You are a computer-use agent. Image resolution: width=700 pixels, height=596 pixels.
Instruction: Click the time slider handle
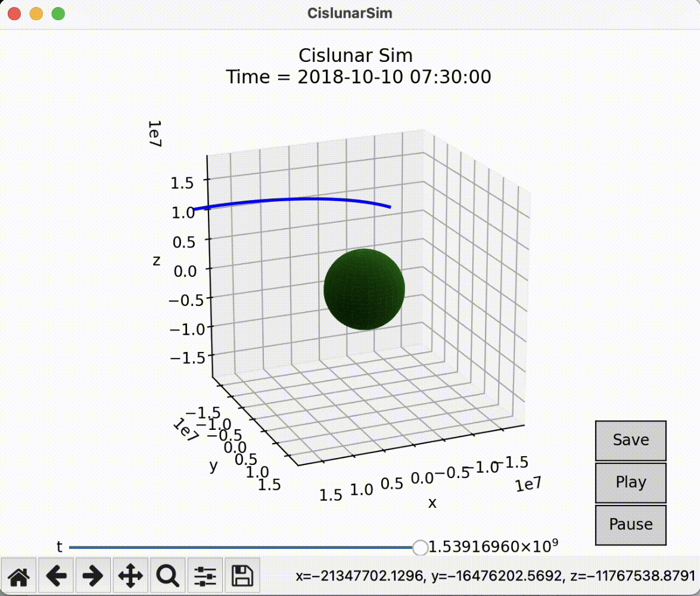tap(420, 547)
